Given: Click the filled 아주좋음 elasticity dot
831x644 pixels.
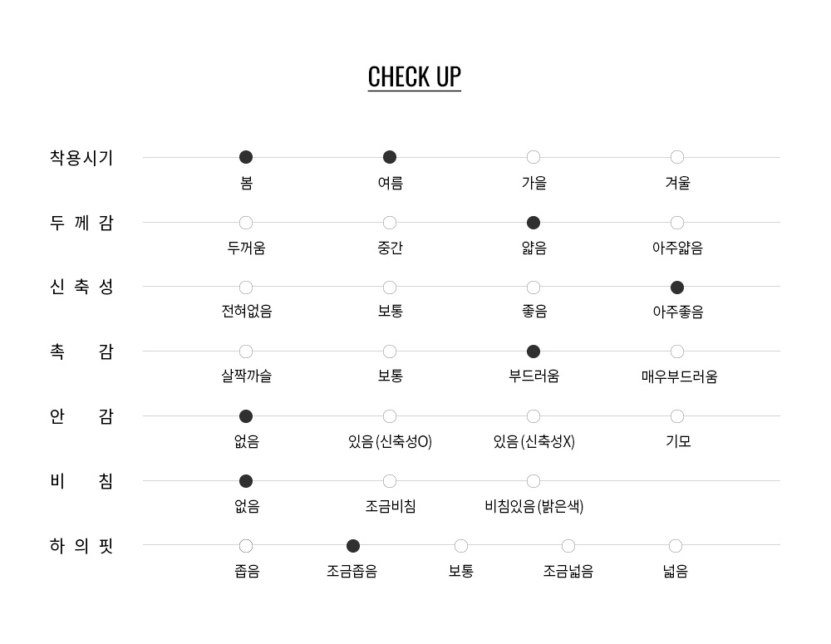Looking at the screenshot, I should [x=676, y=288].
